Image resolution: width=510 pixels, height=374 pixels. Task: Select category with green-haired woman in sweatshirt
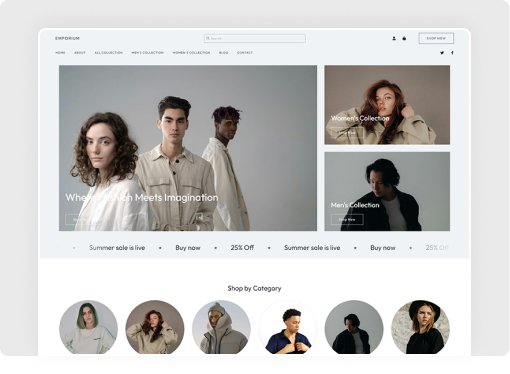(x=88, y=327)
